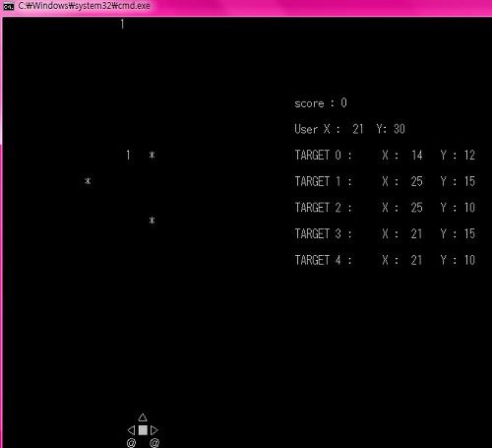Click the right triangle on the ship
The image size is (492, 448).
click(x=154, y=430)
